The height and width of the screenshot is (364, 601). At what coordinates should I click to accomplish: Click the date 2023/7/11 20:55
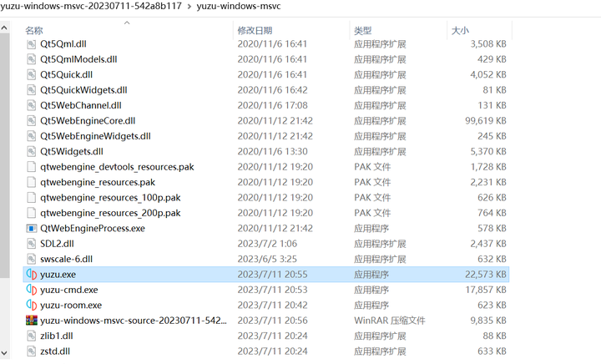(x=272, y=275)
